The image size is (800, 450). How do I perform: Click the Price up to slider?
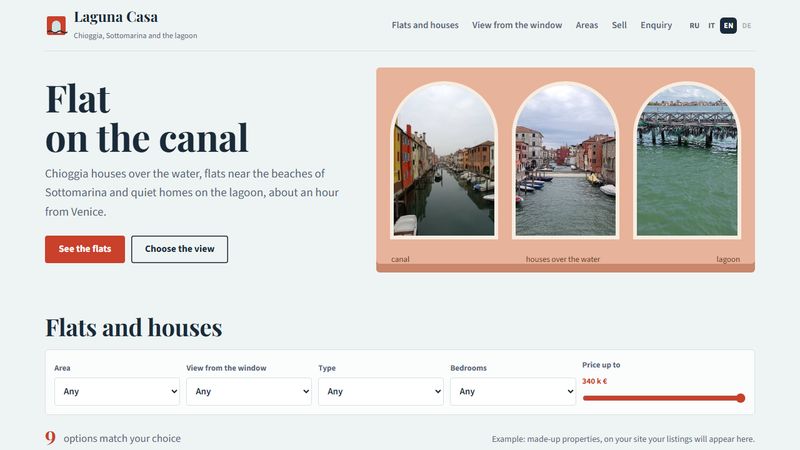664,398
